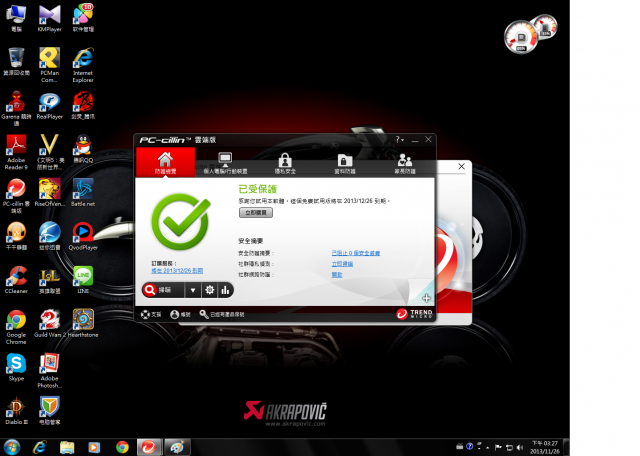
Task: Select the RiseOfVenice desktop shortcut
Action: click(49, 193)
